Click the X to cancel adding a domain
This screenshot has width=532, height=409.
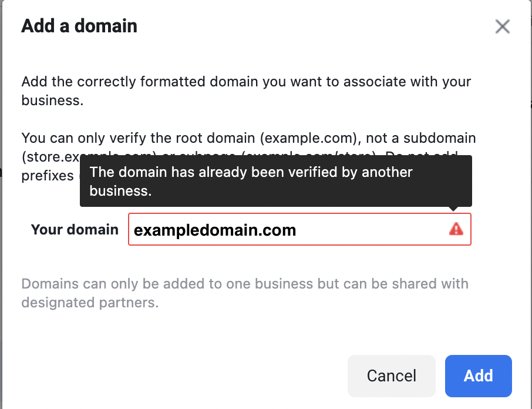tap(503, 26)
